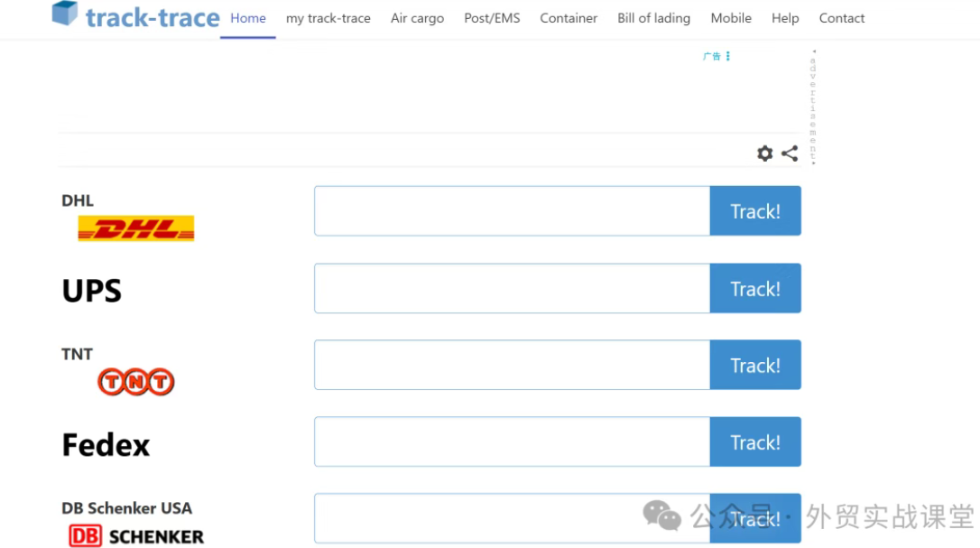Viewport: 980px width, 548px height.
Task: Open the ad options three-dot icon
Action: [727, 56]
